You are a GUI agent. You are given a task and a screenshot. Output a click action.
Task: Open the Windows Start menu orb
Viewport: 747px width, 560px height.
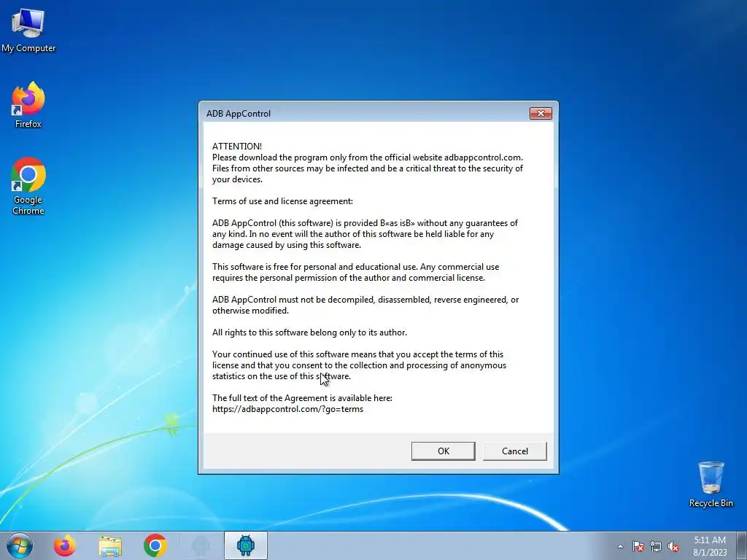point(20,545)
